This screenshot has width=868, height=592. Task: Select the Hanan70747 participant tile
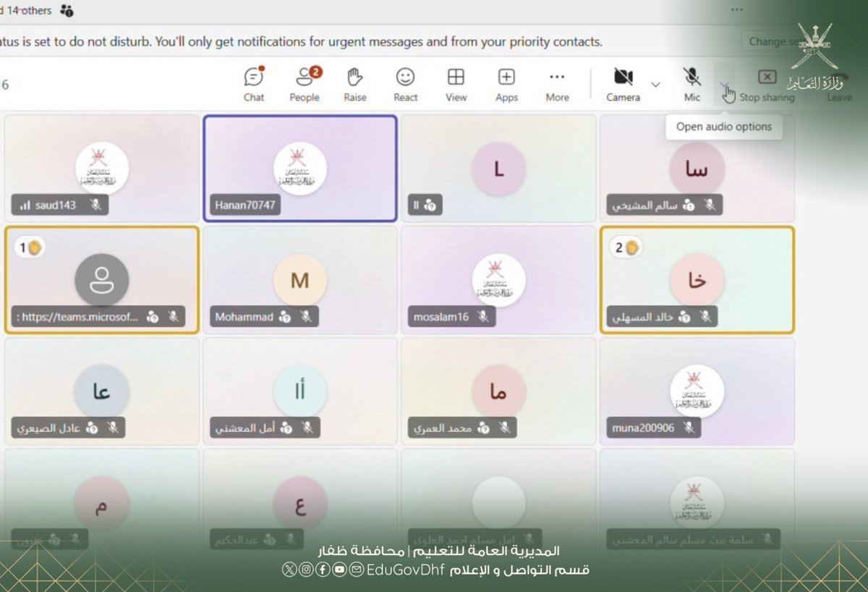click(x=300, y=168)
